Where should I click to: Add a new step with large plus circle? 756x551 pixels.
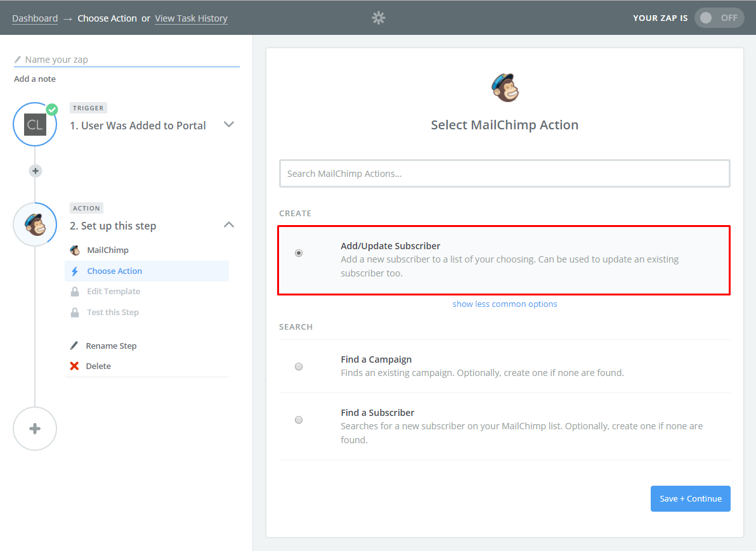pos(35,429)
